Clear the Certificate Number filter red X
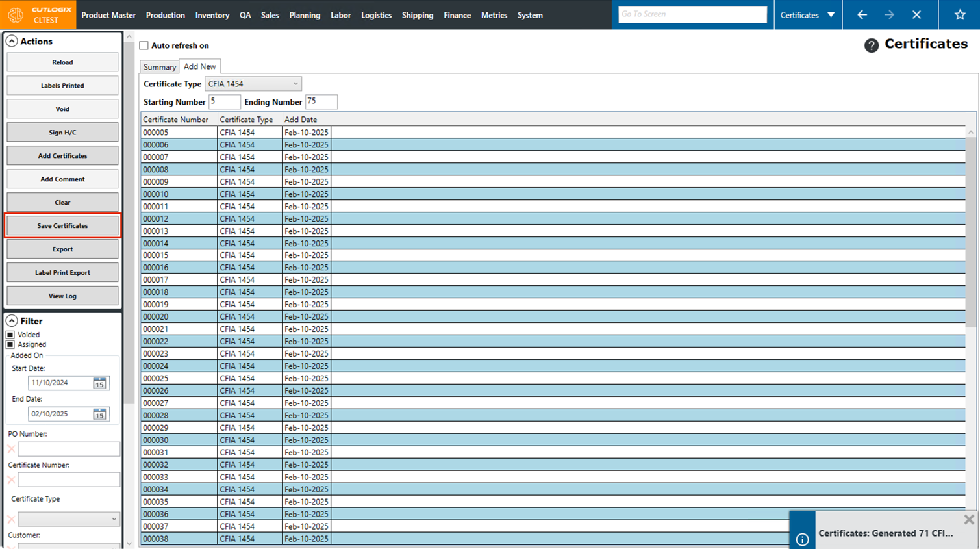The height and width of the screenshot is (549, 980). pyautogui.click(x=11, y=479)
